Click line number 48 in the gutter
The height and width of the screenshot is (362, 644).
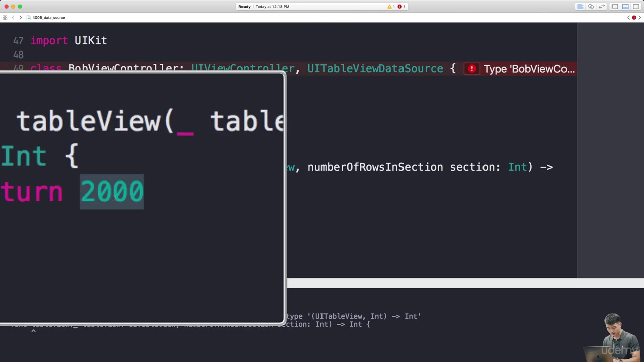click(x=18, y=55)
